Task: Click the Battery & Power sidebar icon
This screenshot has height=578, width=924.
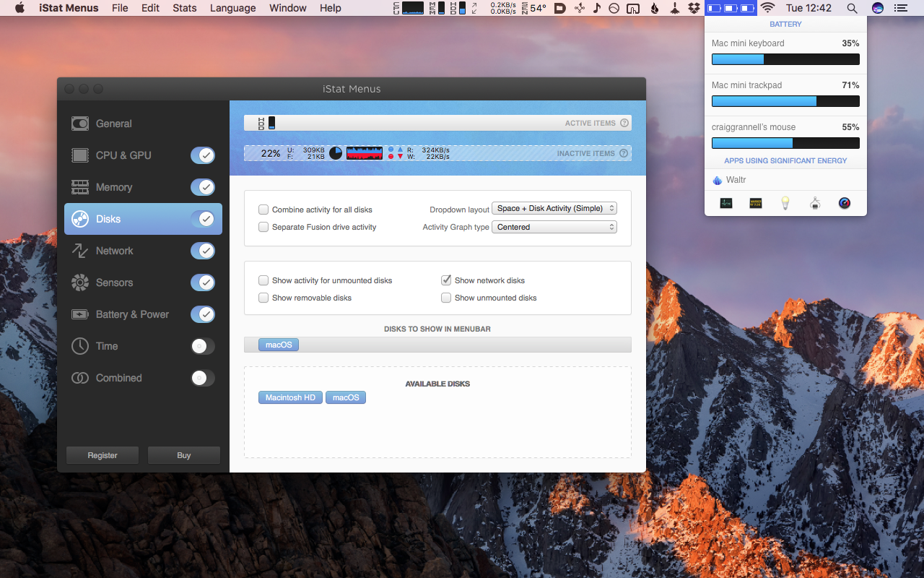Action: pyautogui.click(x=80, y=314)
